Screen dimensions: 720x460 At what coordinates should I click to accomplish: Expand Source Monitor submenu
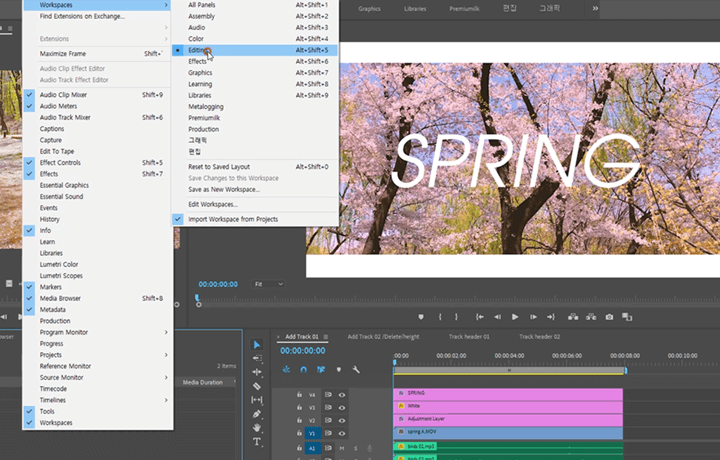point(98,377)
